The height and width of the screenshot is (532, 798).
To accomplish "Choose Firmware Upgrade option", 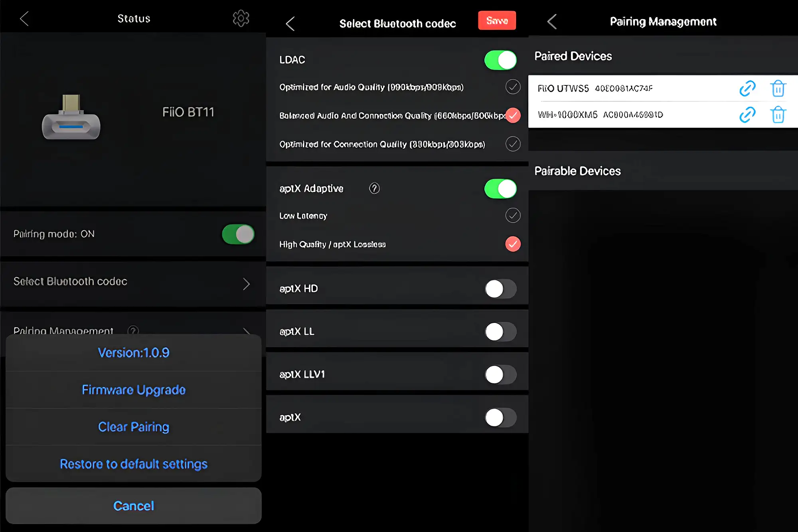I will click(x=134, y=390).
